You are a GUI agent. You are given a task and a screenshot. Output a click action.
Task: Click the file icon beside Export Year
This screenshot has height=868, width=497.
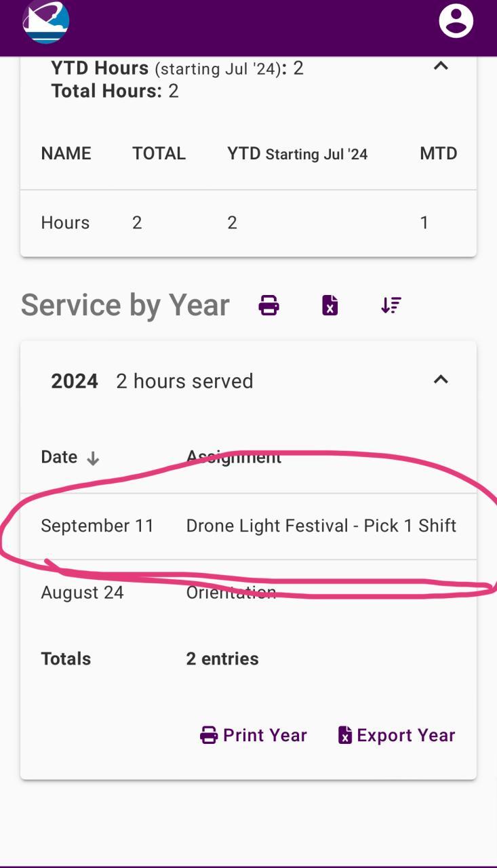[x=345, y=735]
